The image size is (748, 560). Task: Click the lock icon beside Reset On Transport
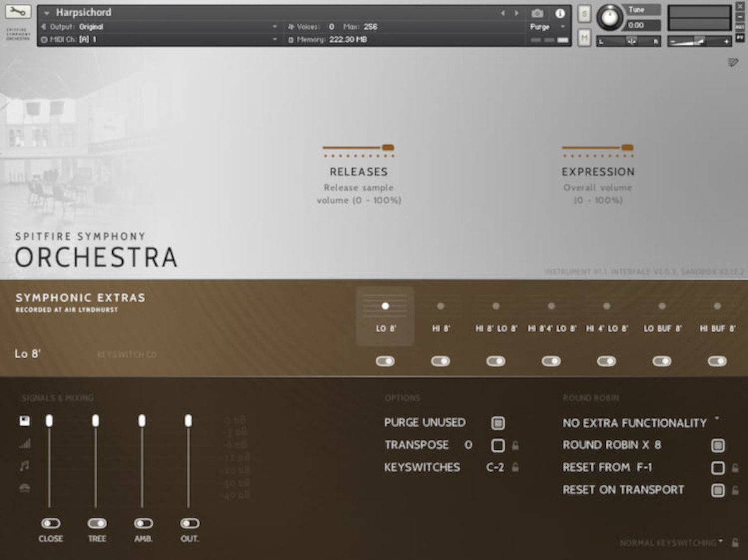pyautogui.click(x=735, y=490)
